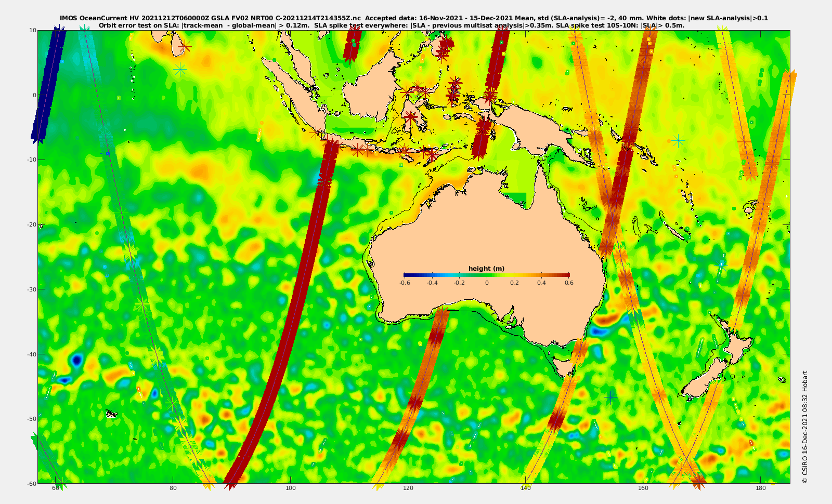This screenshot has width=832, height=504.
Task: Click the "CSIRO 16-Dec-2021 08:32 Hobart" copyright text
Action: click(x=805, y=427)
